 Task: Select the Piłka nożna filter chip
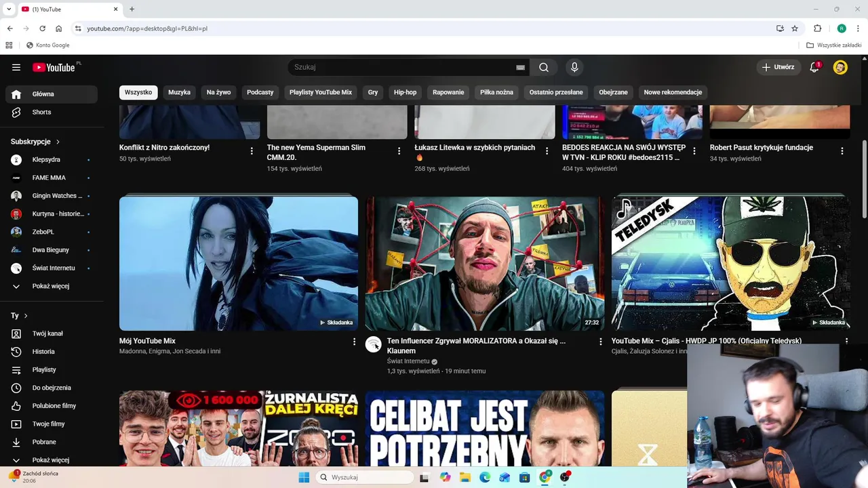496,92
